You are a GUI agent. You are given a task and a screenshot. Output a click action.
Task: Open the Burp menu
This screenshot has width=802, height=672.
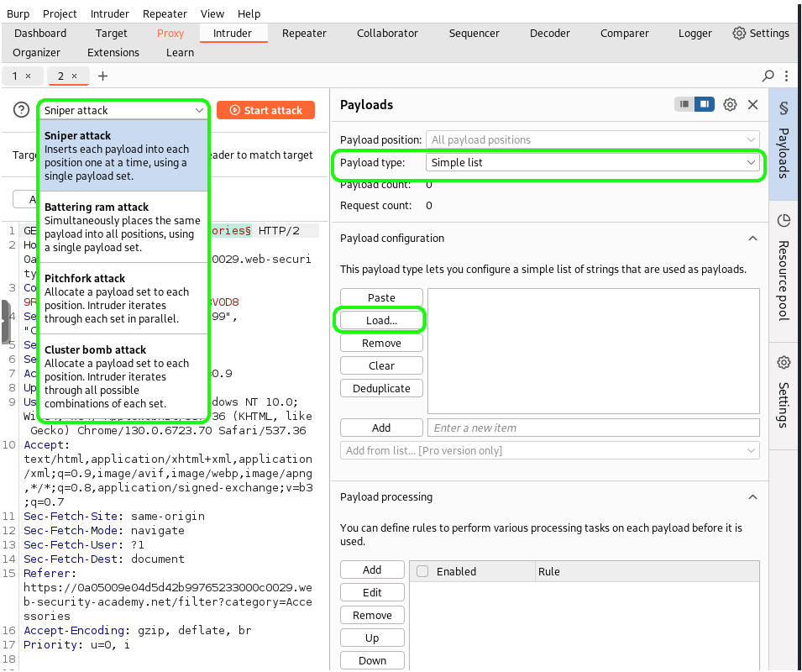[18, 13]
